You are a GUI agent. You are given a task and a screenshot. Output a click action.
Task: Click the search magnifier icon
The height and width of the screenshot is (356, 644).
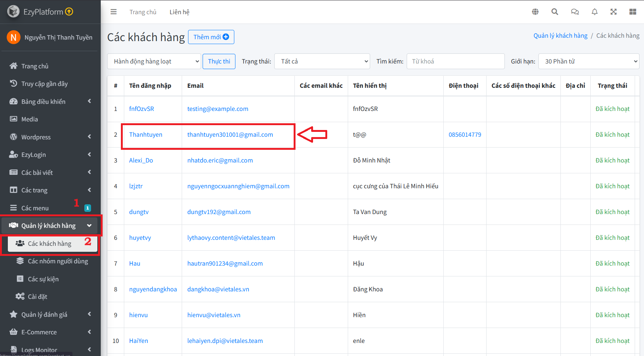point(555,12)
